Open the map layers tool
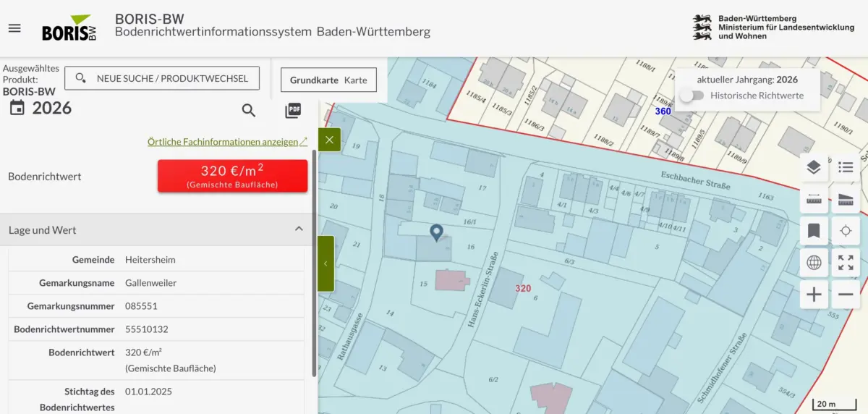868x414 pixels. pyautogui.click(x=814, y=168)
